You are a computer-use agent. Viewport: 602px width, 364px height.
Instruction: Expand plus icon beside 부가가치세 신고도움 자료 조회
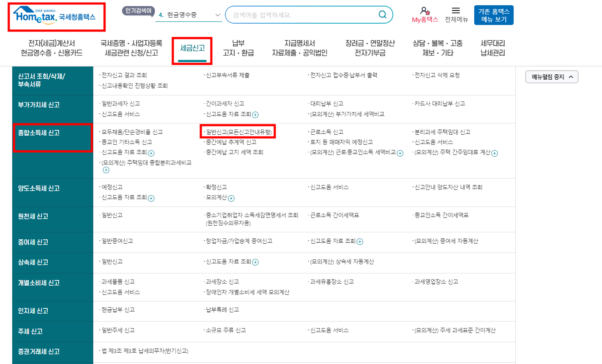255,115
